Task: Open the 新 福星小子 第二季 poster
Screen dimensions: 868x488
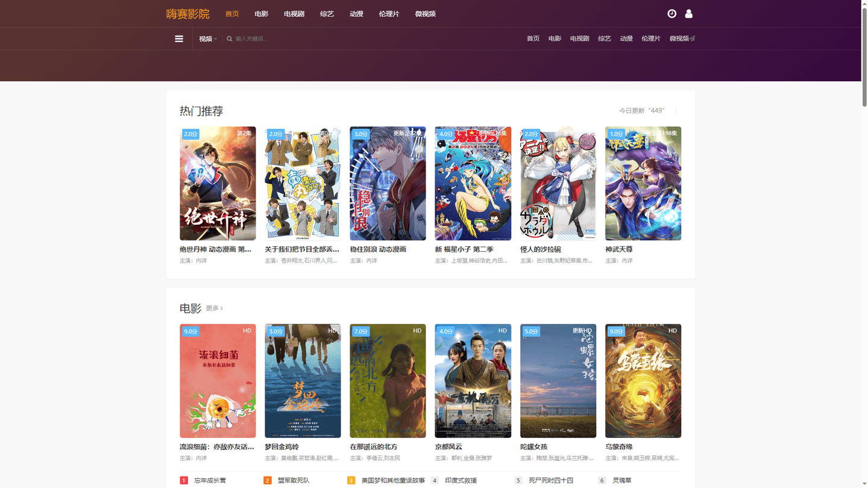Action: 473,183
